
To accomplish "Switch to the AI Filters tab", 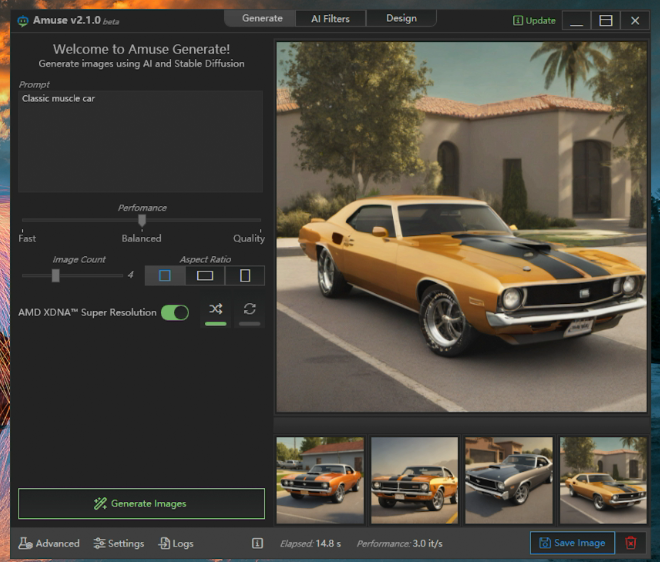I will [330, 18].
